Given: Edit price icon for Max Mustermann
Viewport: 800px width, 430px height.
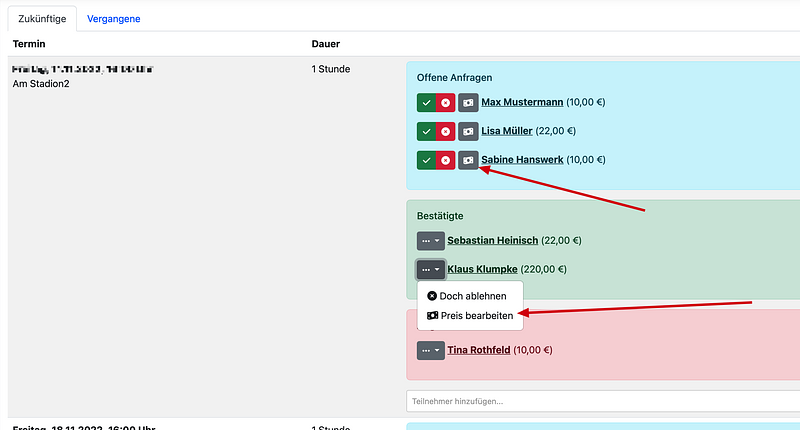Looking at the screenshot, I should coord(468,102).
